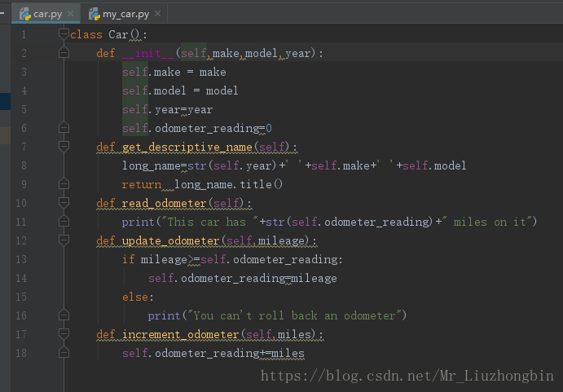
Task: Click the my_car.py Python file icon
Action: (94, 14)
